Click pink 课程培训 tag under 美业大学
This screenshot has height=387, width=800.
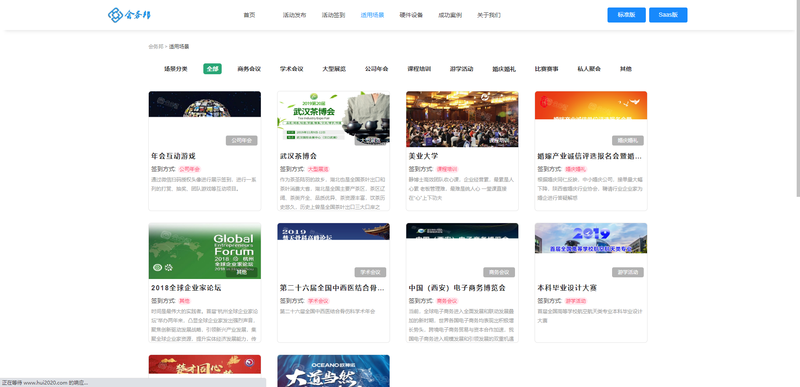click(447, 169)
